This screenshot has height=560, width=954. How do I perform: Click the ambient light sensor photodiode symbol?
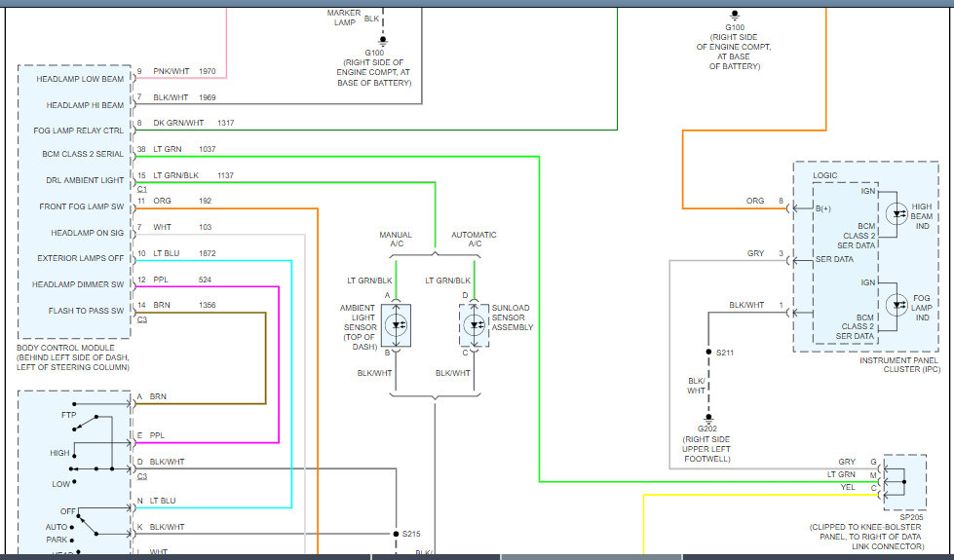396,325
